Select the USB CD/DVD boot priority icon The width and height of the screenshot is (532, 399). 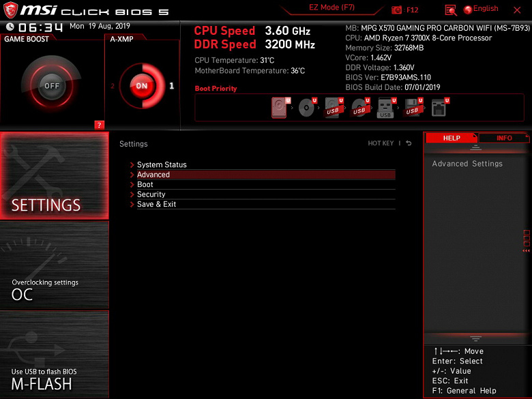tap(360, 108)
